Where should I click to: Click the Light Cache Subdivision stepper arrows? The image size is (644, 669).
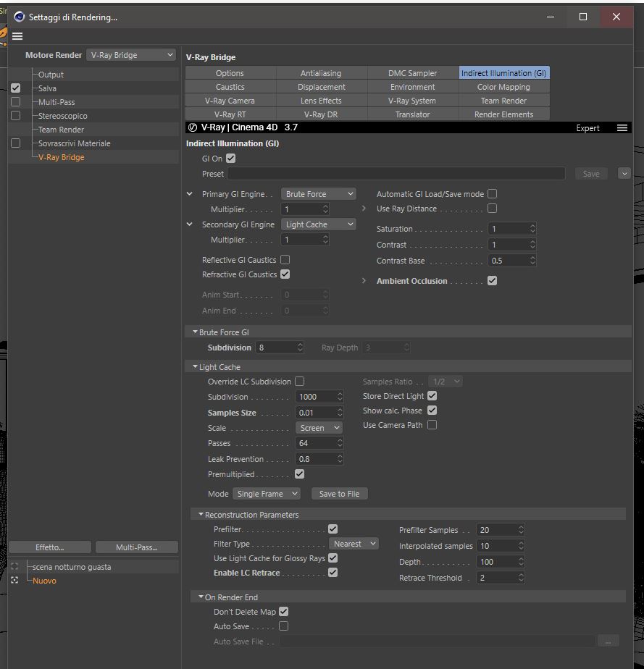click(x=340, y=396)
